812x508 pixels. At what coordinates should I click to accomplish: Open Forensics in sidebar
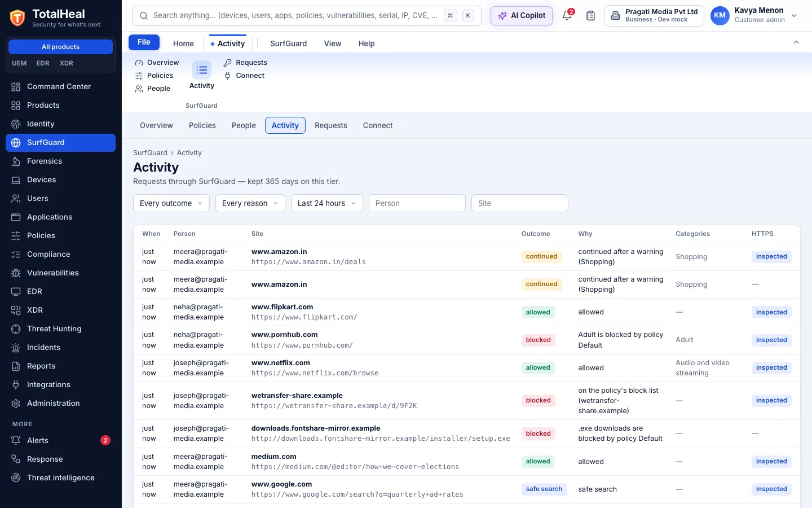coord(60,161)
